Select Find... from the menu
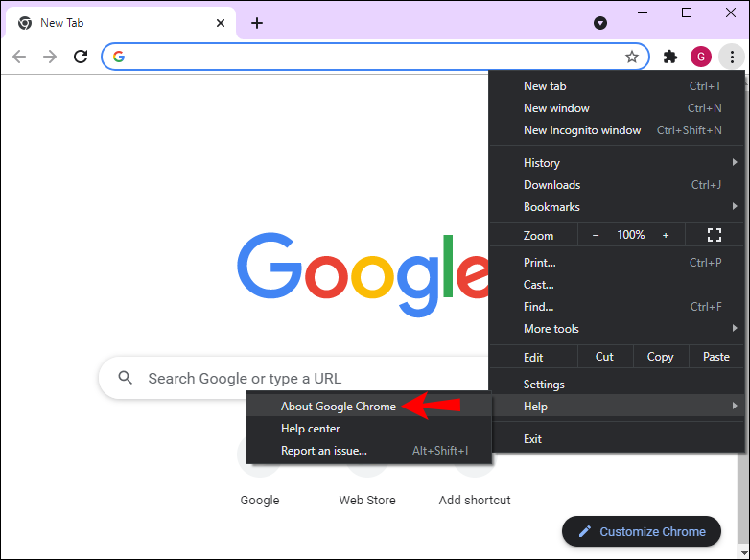 point(617,307)
